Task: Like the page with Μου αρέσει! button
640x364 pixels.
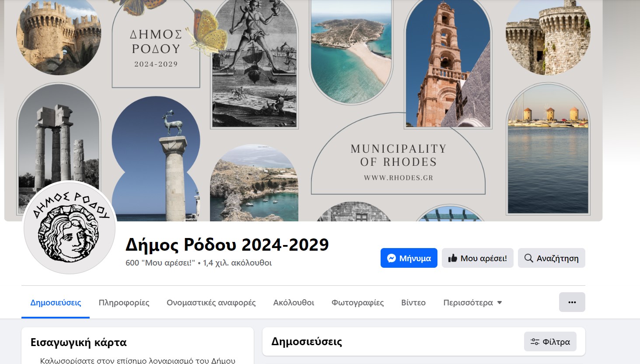Action: point(478,258)
